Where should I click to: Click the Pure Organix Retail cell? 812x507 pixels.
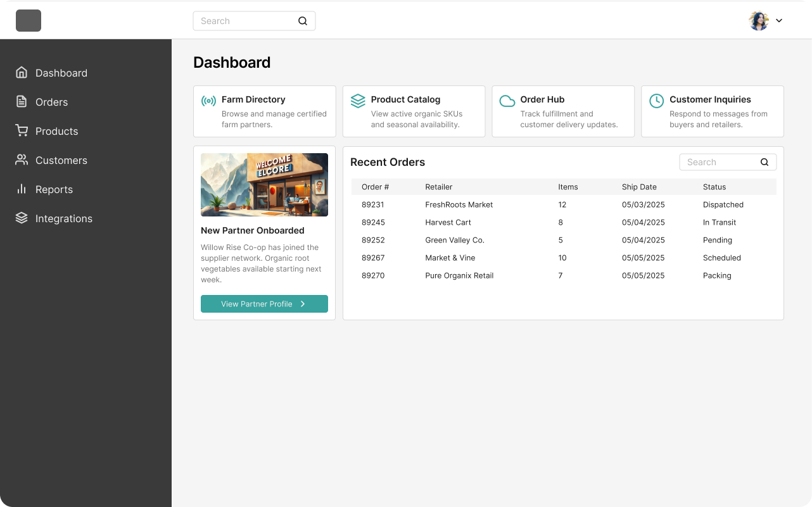(x=459, y=275)
